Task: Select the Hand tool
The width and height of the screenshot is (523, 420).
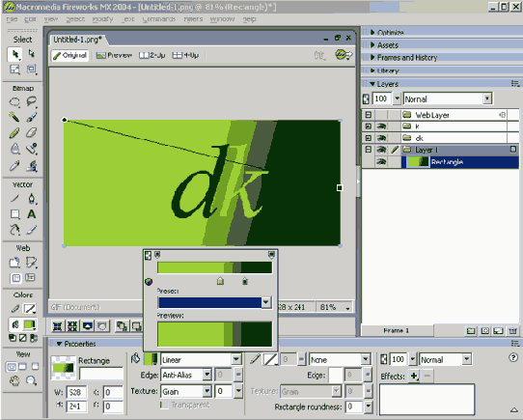Action: click(x=14, y=380)
